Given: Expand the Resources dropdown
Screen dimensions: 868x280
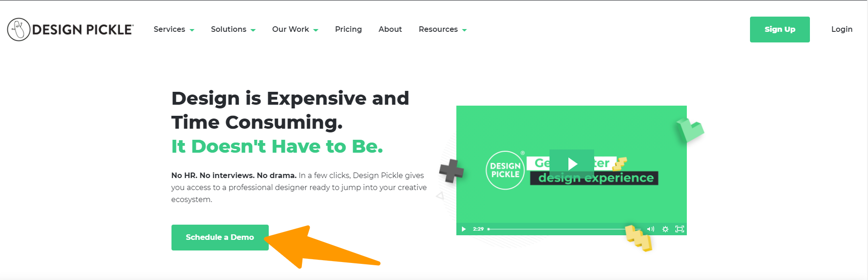Looking at the screenshot, I should (x=443, y=30).
